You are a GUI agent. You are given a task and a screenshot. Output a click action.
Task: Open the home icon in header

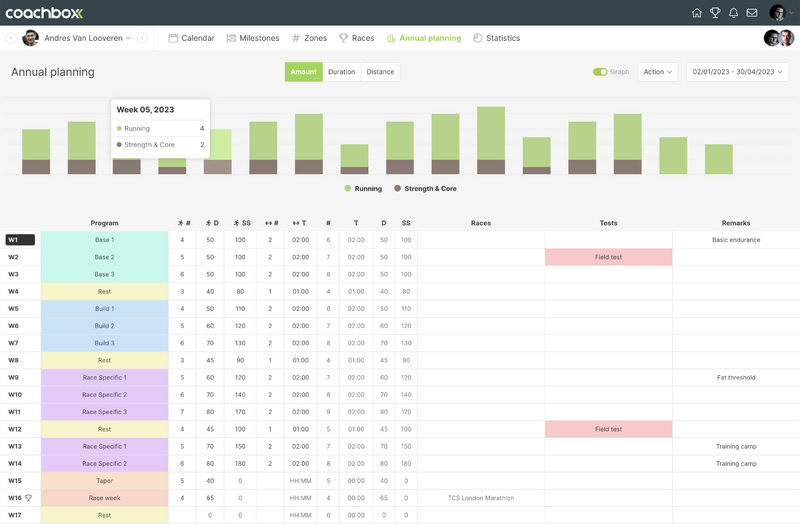pyautogui.click(x=697, y=13)
